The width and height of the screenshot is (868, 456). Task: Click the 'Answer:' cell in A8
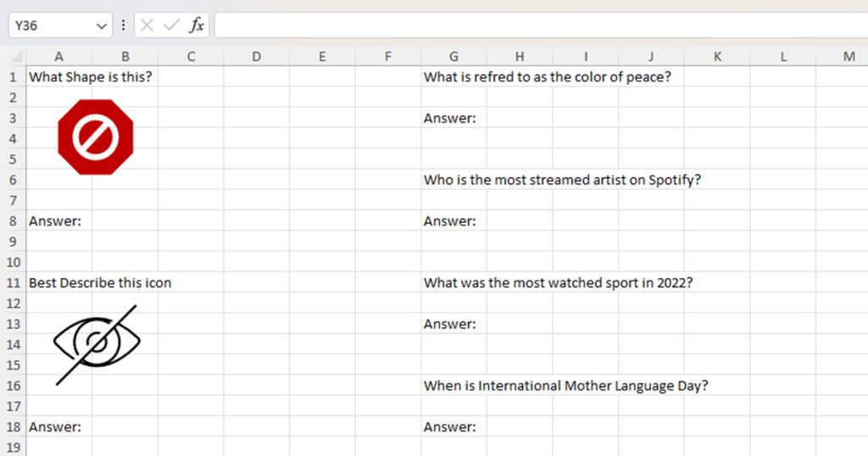point(58,221)
